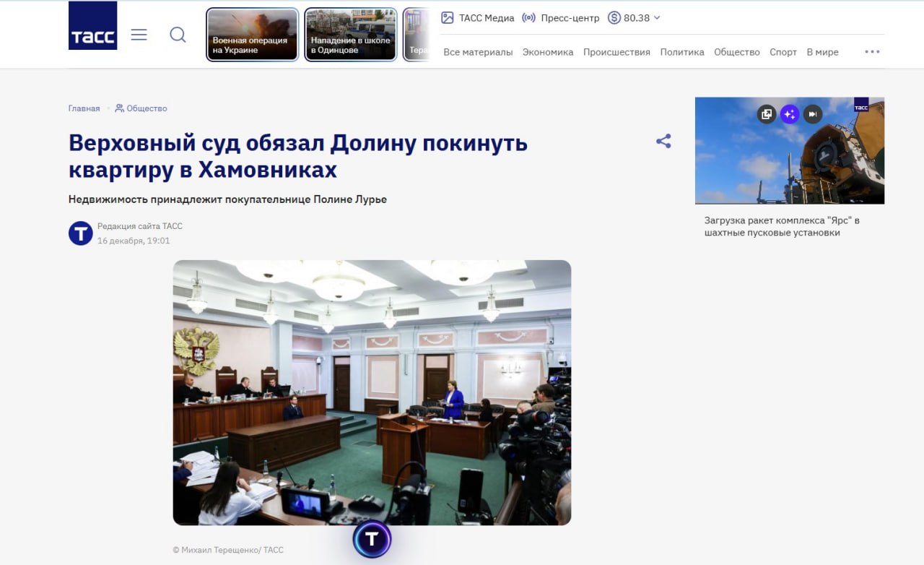Click the TASS logo in the header
924x565 pixels.
coord(92,26)
